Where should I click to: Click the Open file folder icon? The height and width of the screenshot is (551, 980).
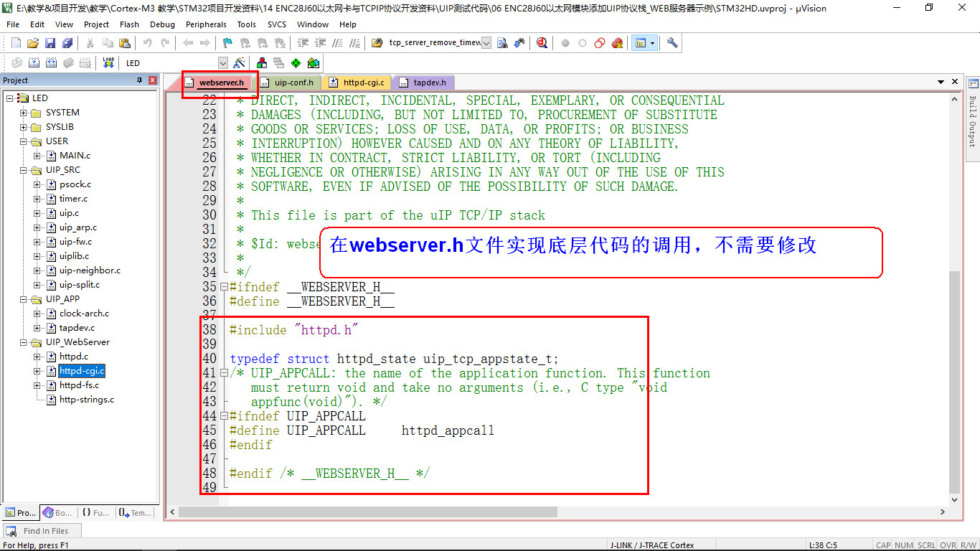point(33,43)
